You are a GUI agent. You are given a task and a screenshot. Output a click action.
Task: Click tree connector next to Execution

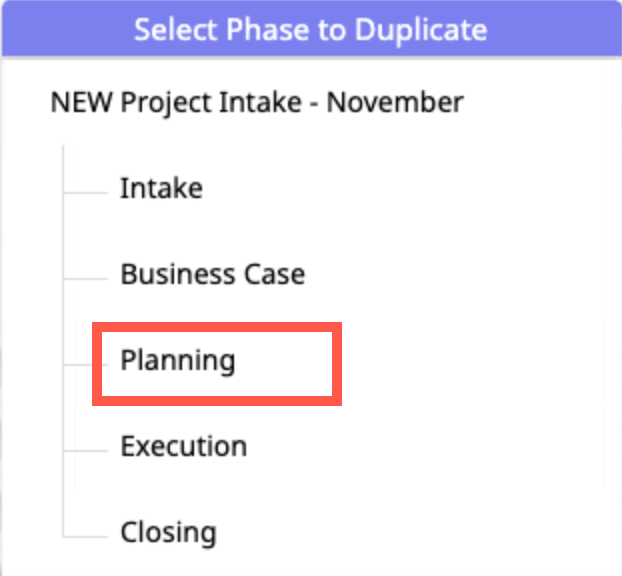click(x=86, y=449)
